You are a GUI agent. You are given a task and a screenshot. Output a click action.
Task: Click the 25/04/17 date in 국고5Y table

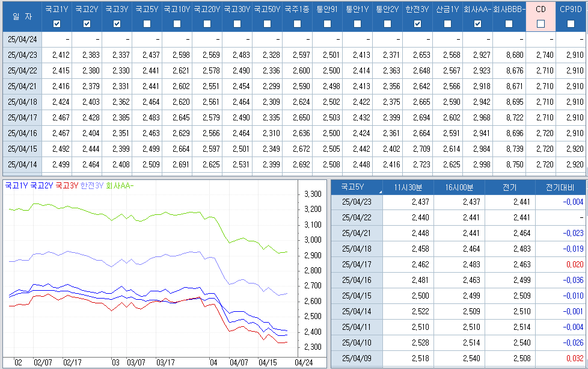pyautogui.click(x=357, y=264)
